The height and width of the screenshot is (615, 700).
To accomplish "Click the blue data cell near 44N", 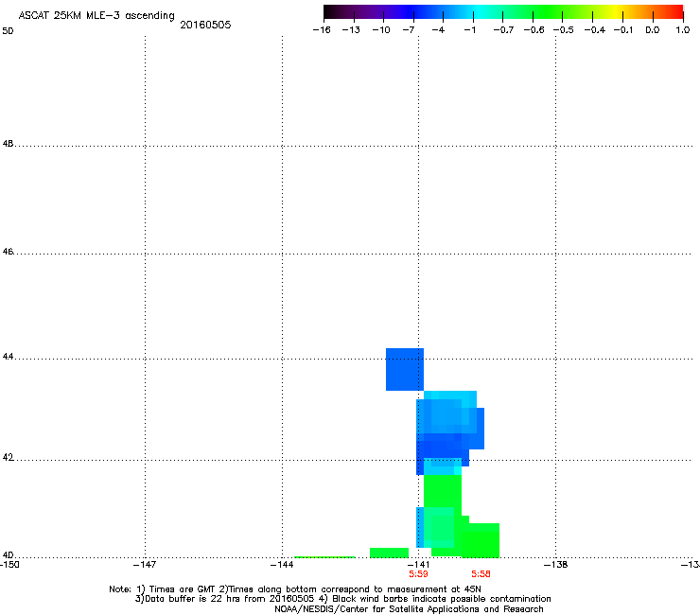I will tap(405, 369).
